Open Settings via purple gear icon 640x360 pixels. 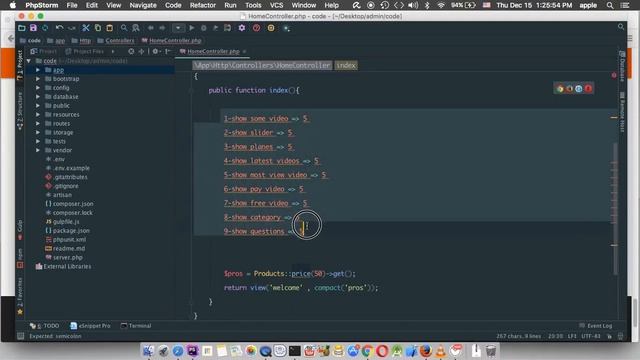pyautogui.click(x=242, y=28)
